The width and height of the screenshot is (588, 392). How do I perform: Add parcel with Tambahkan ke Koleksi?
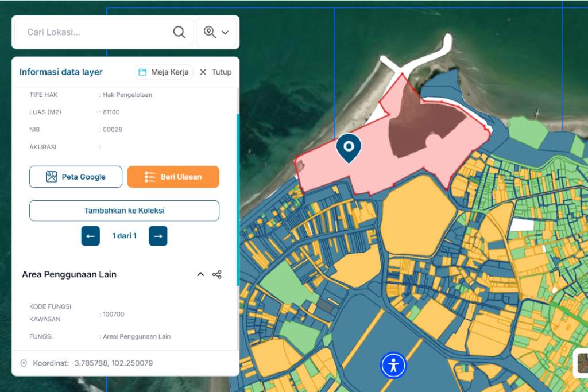[124, 211]
